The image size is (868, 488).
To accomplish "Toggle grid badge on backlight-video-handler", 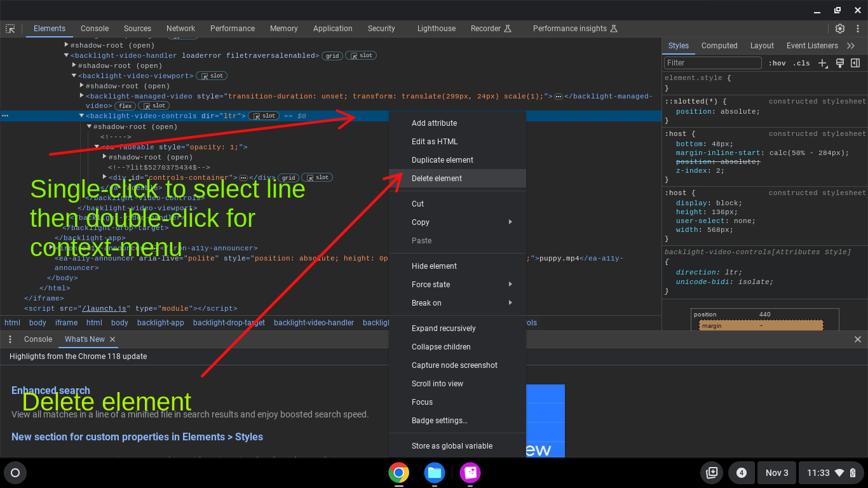I will pos(332,56).
